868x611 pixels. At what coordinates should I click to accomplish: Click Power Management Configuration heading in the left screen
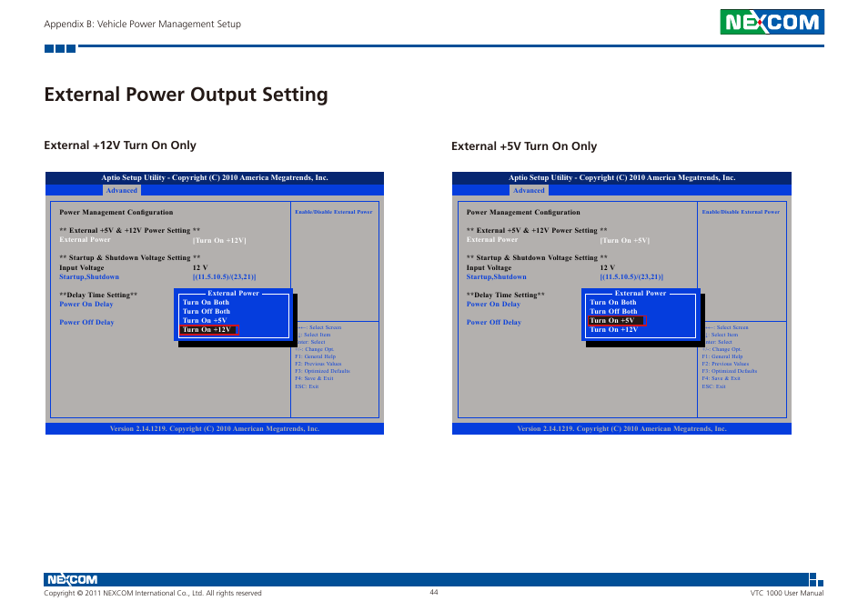point(116,213)
